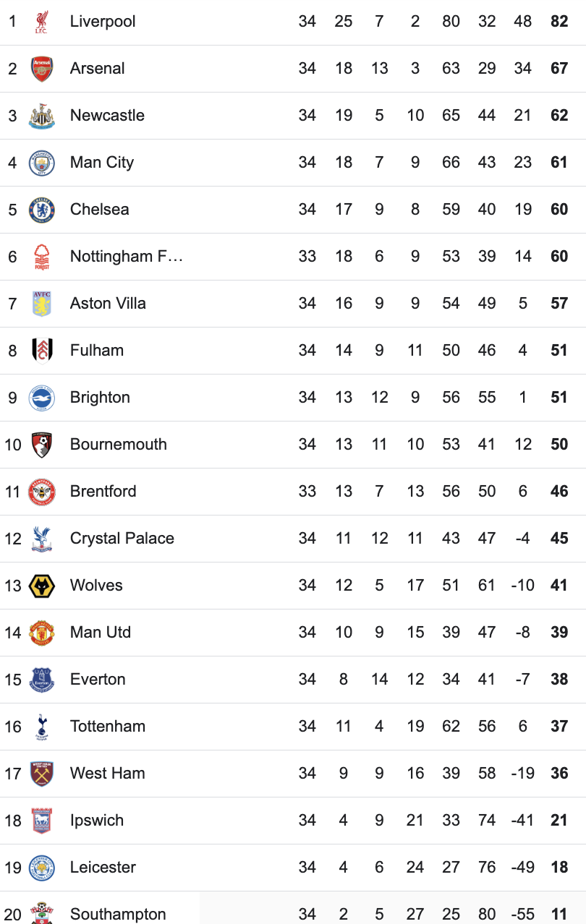Click the Liverpool club crest
This screenshot has height=924, width=586.
42,22
